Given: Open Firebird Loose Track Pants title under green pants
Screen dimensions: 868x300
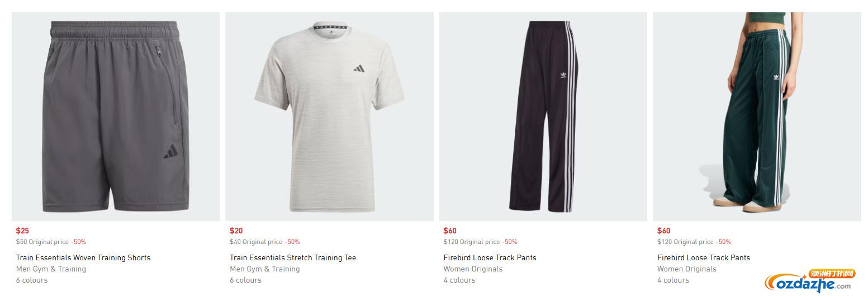Looking at the screenshot, I should (704, 257).
